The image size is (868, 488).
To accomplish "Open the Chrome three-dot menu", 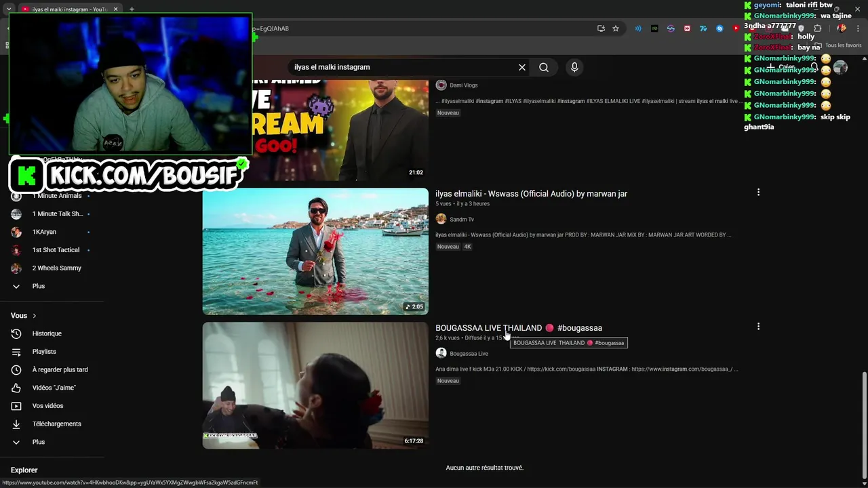I will [x=857, y=28].
